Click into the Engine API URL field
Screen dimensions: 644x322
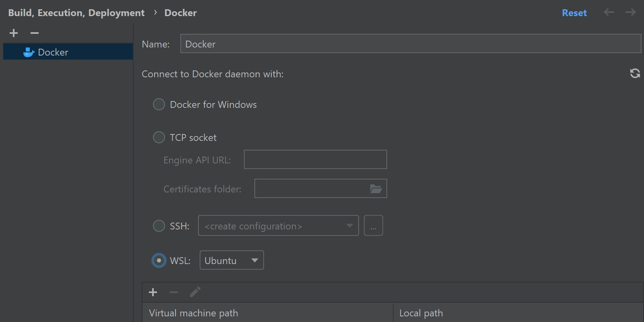pos(316,160)
